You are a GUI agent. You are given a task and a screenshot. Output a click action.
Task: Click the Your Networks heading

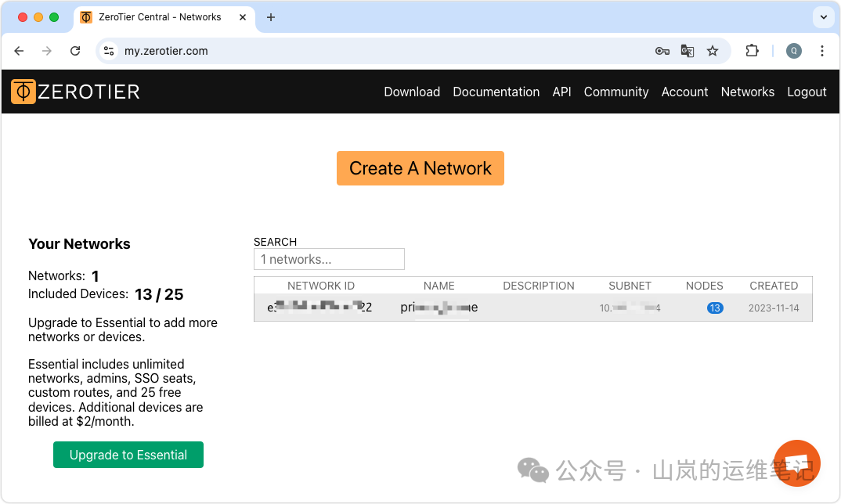coord(79,244)
